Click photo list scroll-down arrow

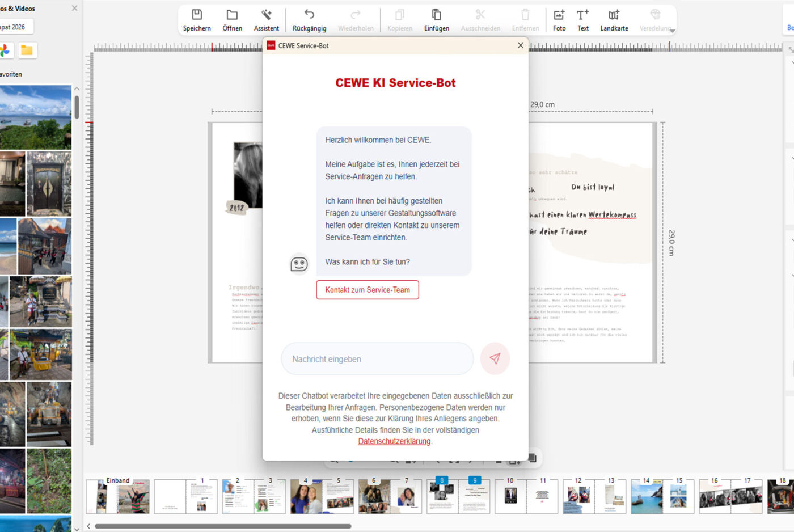(x=77, y=529)
